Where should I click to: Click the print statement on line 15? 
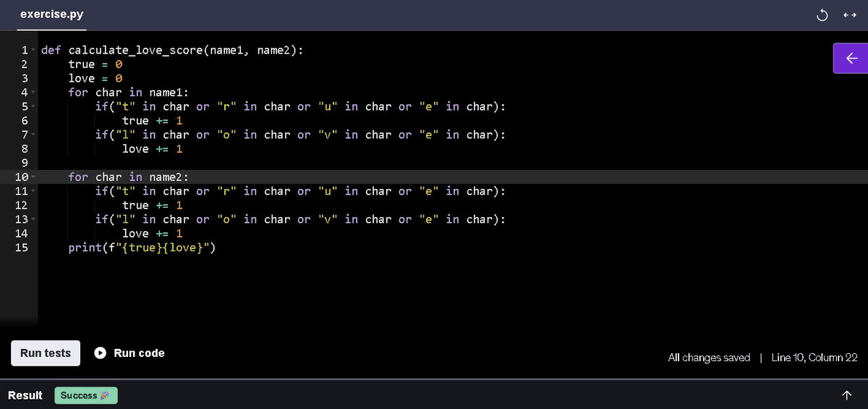click(142, 248)
